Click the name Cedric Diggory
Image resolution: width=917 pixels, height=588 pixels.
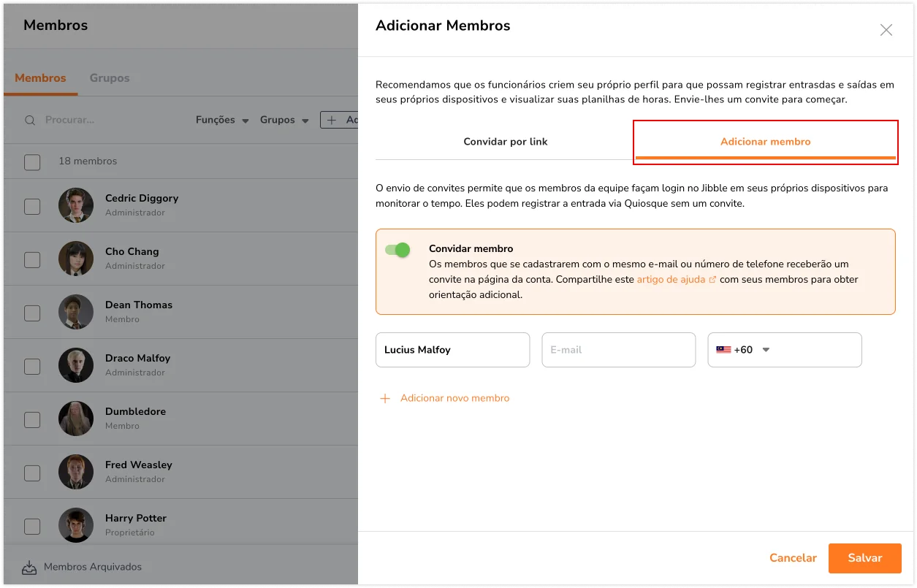point(142,198)
